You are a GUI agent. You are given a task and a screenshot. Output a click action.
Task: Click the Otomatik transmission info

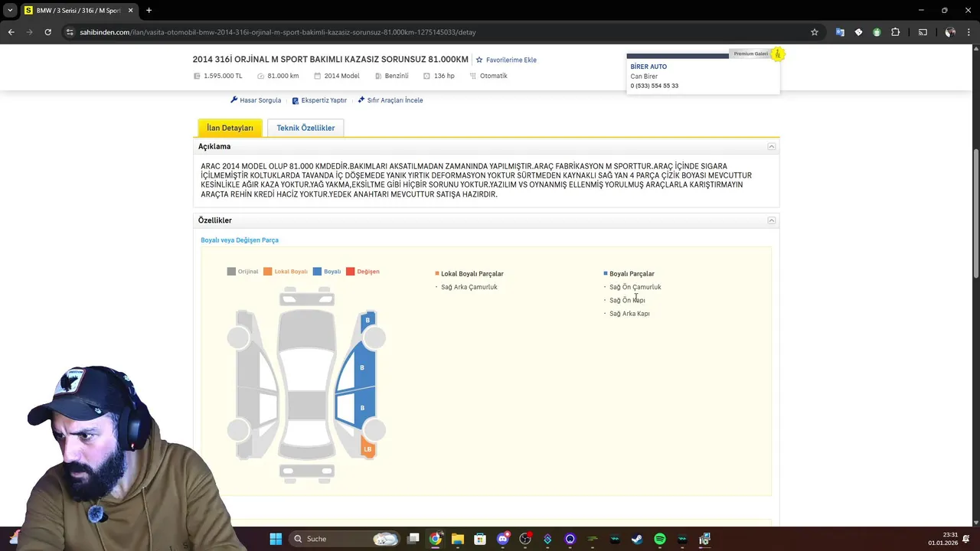point(494,76)
